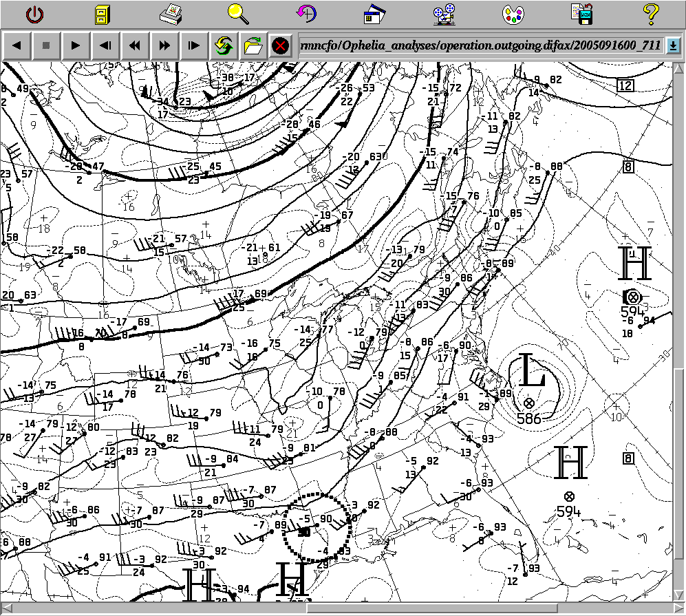Open the yellow file cabinet icon
This screenshot has width=686, height=616.
pos(102,14)
